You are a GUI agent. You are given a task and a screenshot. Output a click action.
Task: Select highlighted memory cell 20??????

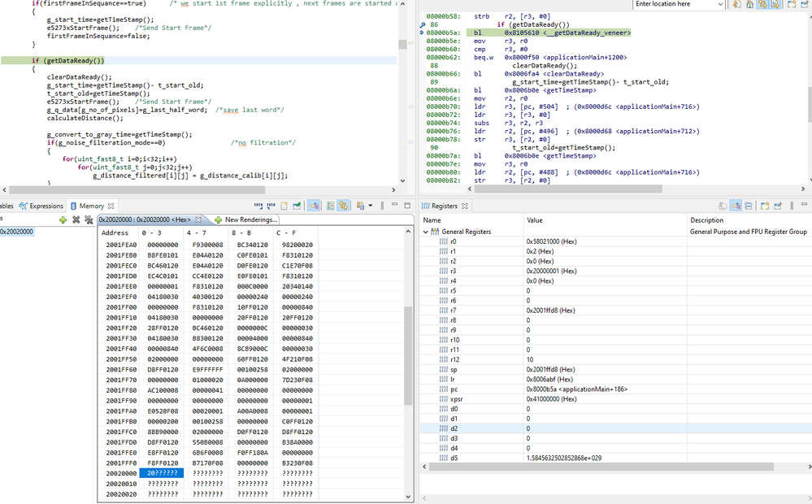point(163,473)
